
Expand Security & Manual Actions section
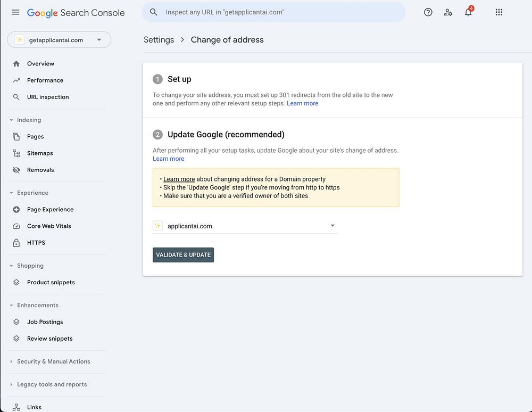pyautogui.click(x=12, y=361)
